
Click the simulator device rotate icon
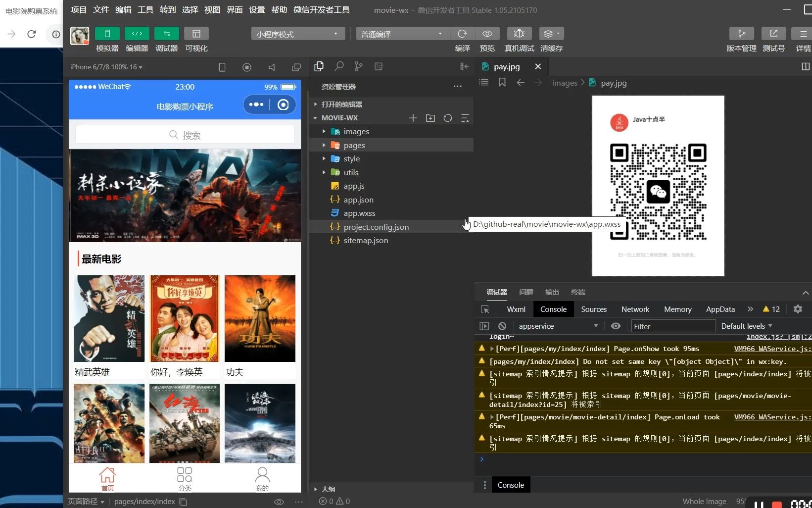click(x=222, y=67)
